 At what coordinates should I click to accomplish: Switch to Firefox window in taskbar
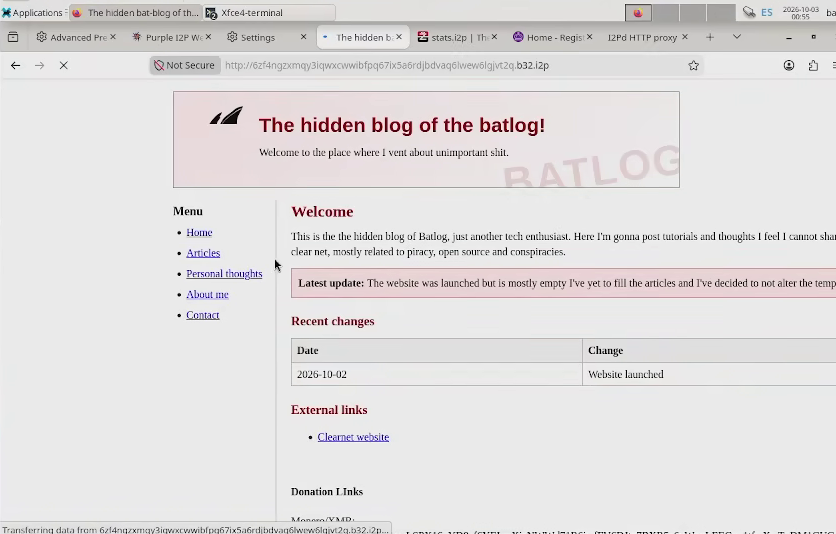click(136, 12)
